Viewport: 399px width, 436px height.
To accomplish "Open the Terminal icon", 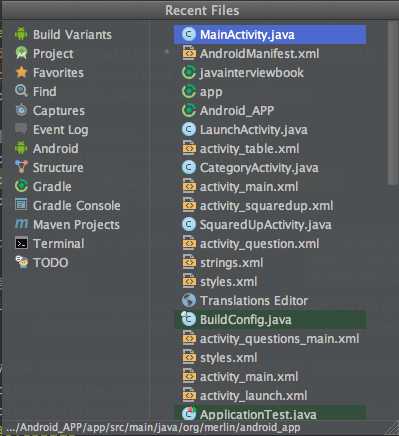I will pyautogui.click(x=21, y=243).
